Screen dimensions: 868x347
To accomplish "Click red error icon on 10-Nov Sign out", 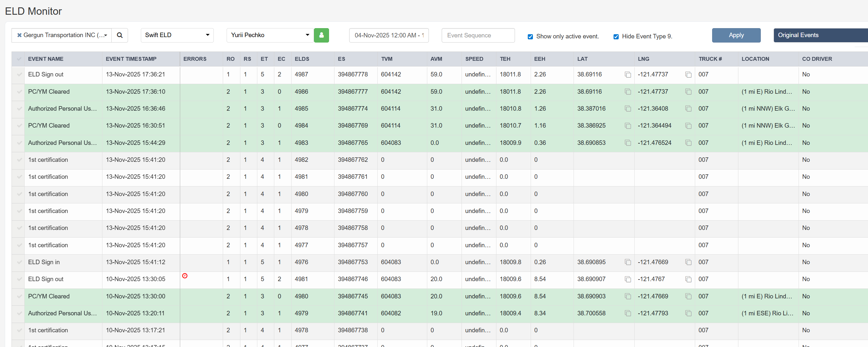I will [185, 276].
